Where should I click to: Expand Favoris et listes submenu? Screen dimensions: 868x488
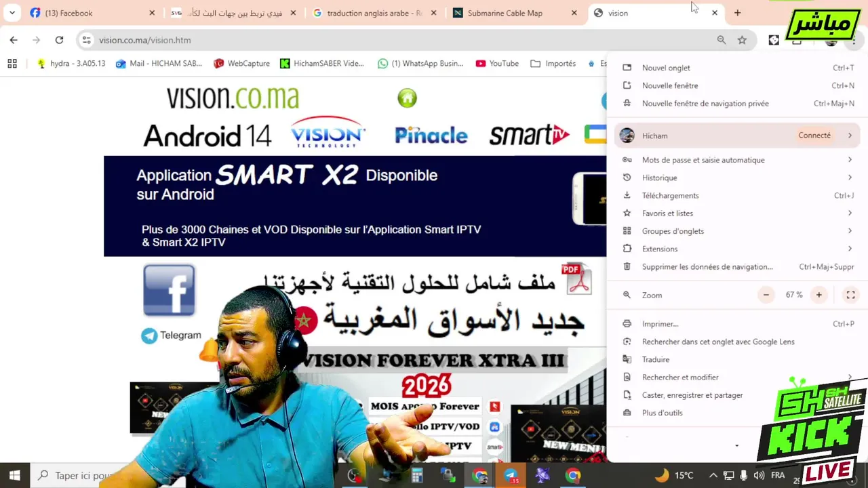(737, 213)
